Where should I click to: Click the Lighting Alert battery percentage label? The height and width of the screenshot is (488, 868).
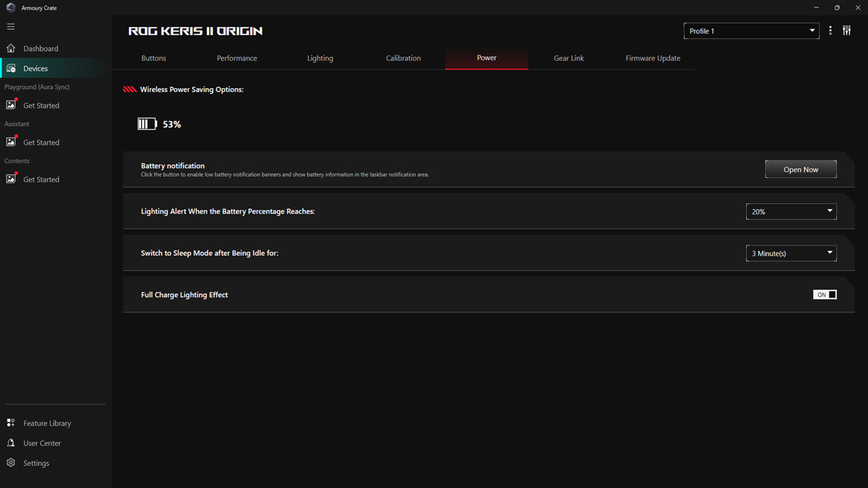(228, 211)
